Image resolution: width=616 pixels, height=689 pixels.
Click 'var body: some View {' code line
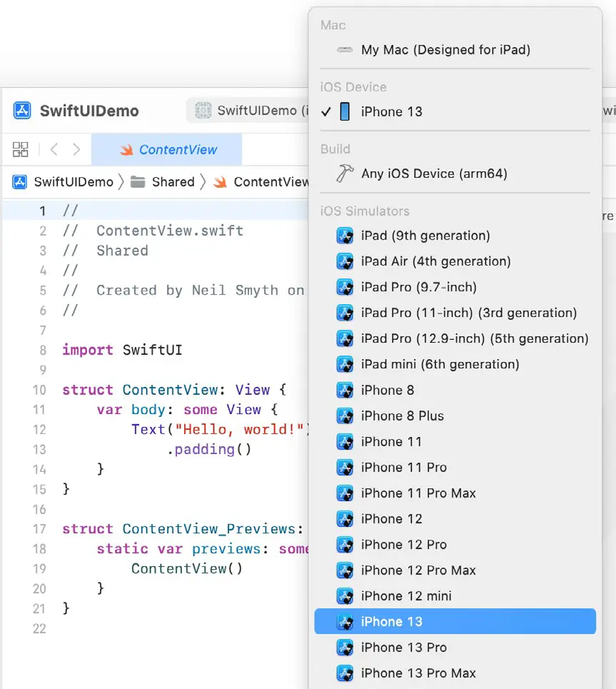[x=188, y=410]
